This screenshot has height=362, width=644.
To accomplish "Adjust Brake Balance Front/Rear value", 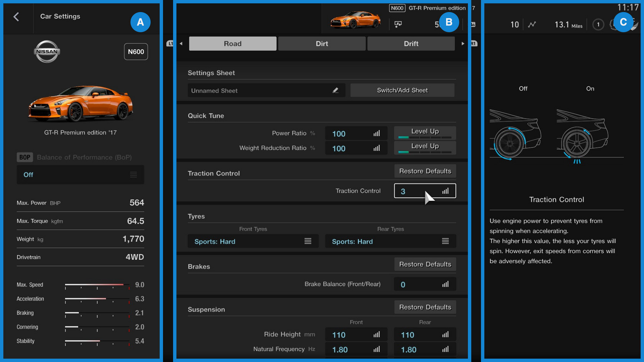I will point(424,284).
